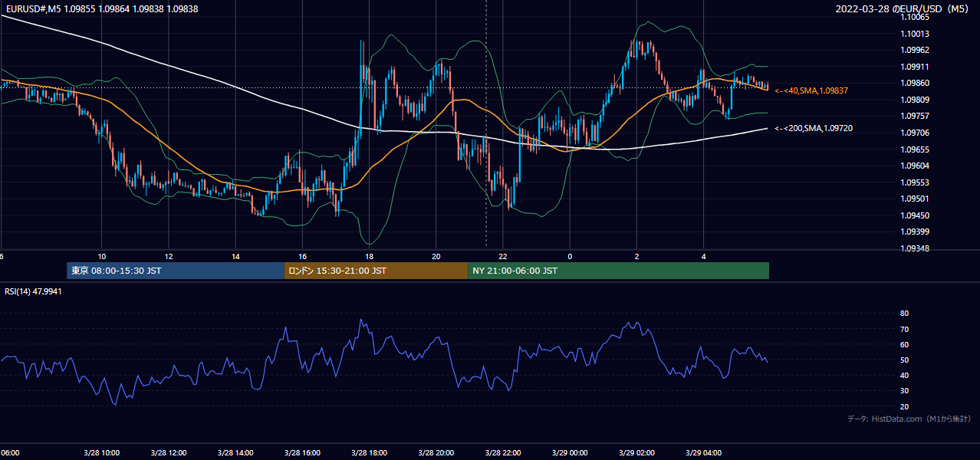Click price level 1.09706 on the axis
This screenshot has width=980, height=460.
pyautogui.click(x=914, y=133)
